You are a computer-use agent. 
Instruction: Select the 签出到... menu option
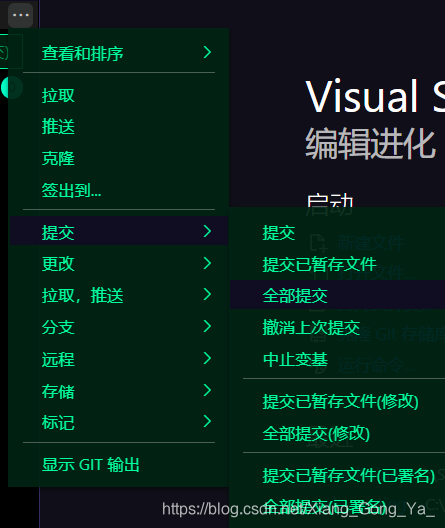point(119,190)
